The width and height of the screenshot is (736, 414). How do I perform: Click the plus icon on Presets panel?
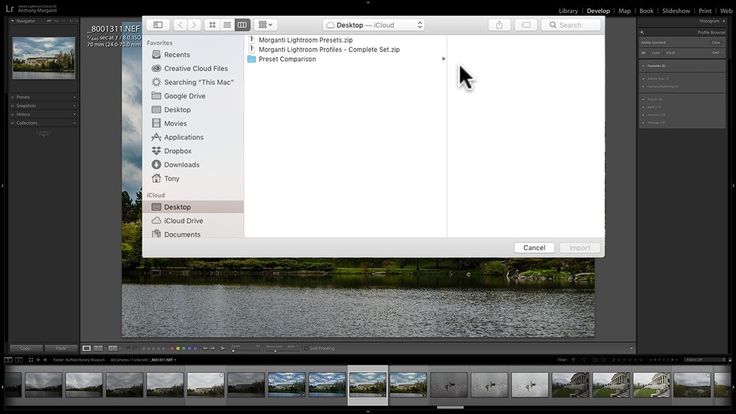[74, 97]
